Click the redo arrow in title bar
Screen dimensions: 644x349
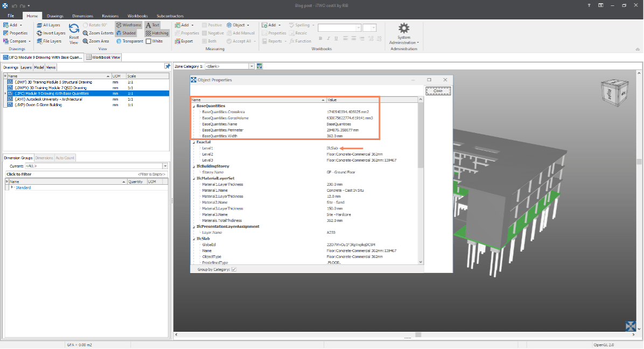click(22, 6)
